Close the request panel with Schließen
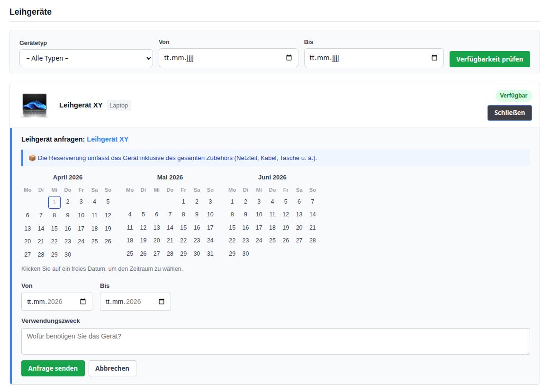550x392 pixels. [x=509, y=113]
